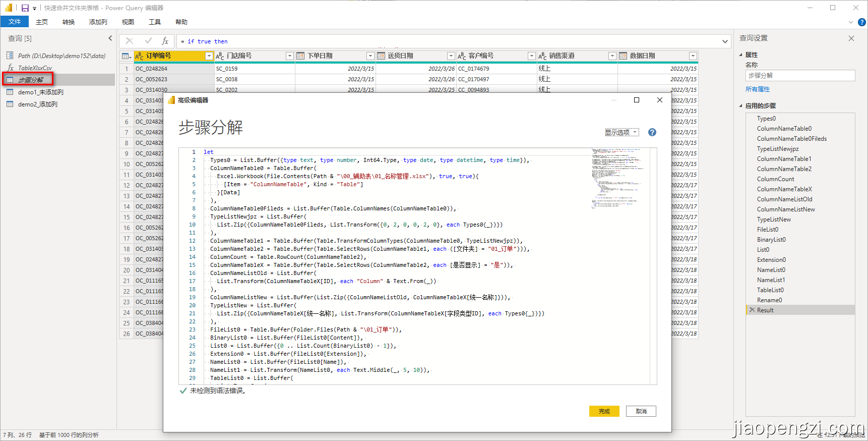868x441 pixels.
Task: Click the 数据日期 date type icon
Action: click(x=623, y=56)
